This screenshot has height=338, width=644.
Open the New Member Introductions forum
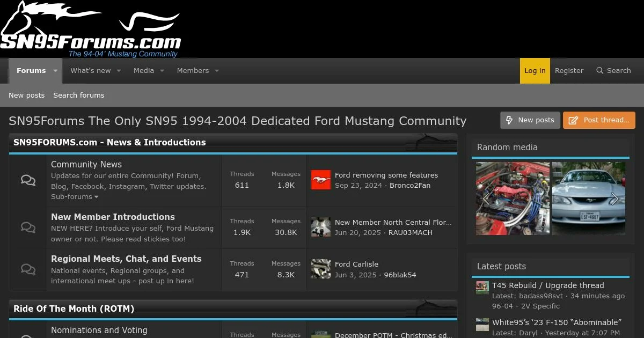(x=113, y=217)
